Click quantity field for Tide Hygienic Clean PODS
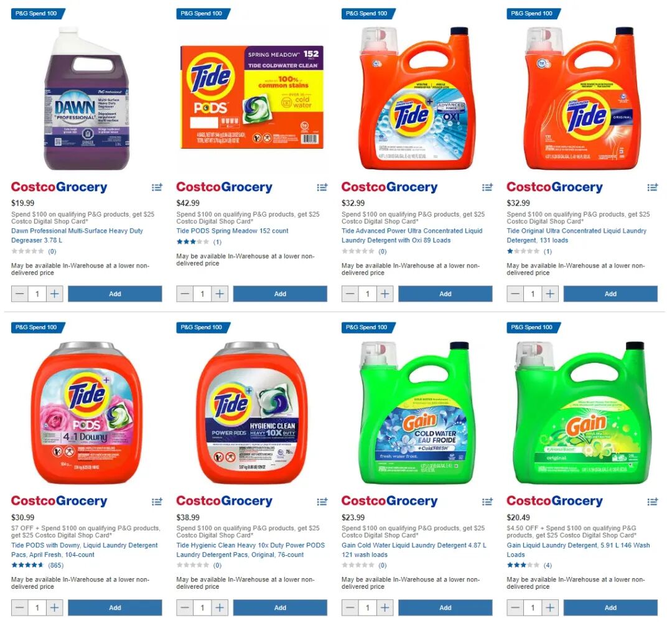 (202, 607)
